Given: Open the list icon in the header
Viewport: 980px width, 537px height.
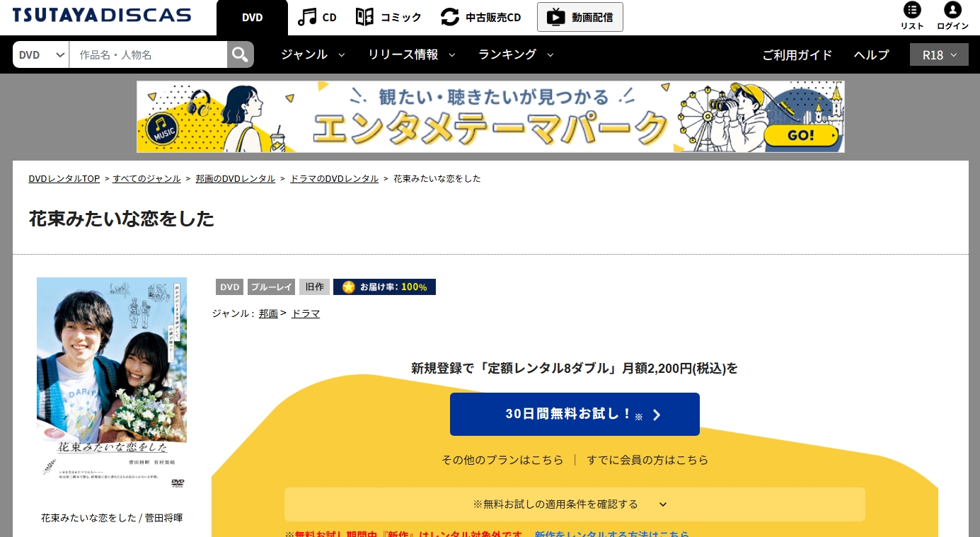Looking at the screenshot, I should (913, 10).
